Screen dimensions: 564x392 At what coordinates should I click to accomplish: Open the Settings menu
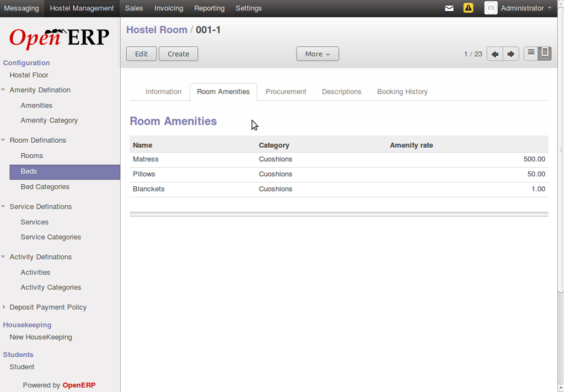(249, 8)
